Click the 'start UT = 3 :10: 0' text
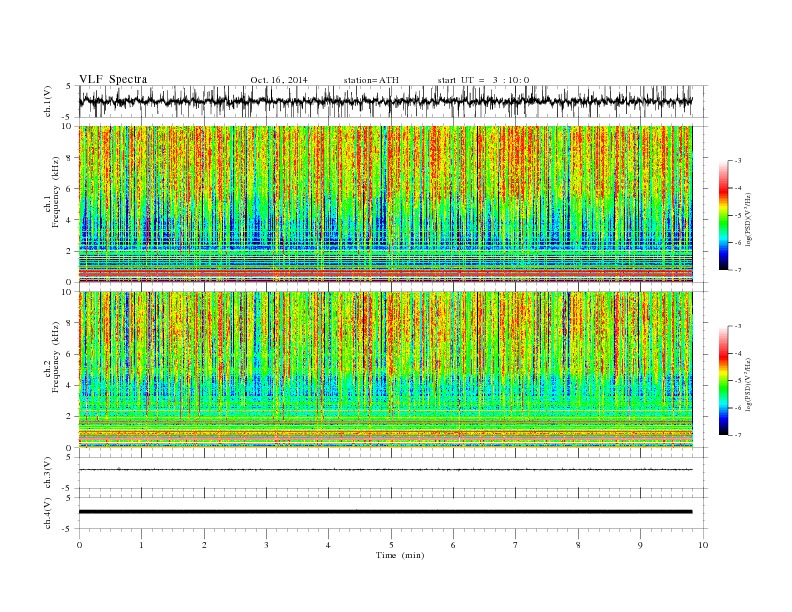Screen dimensions: 792x612 click(x=483, y=80)
